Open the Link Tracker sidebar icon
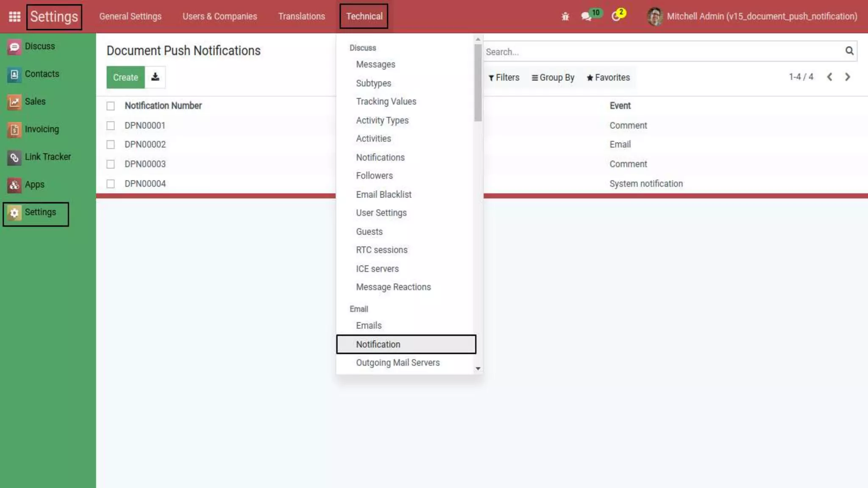This screenshot has height=488, width=868. [x=14, y=158]
